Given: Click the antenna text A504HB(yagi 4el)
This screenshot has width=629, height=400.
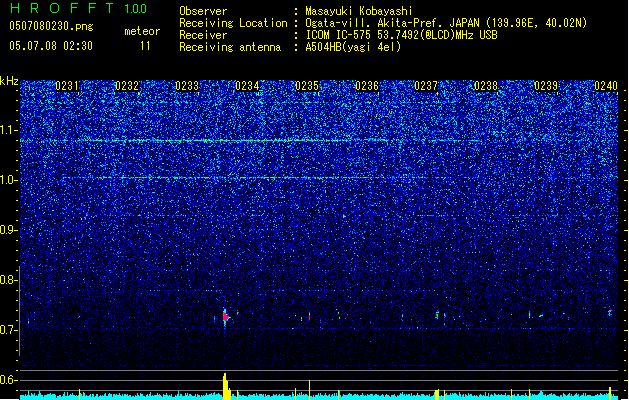Looking at the screenshot, I should click(x=353, y=47).
